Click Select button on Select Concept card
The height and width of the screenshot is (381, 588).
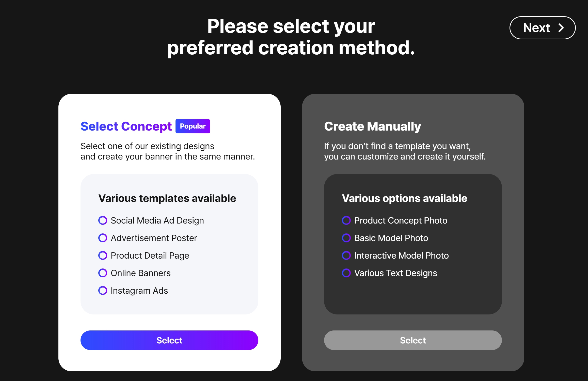[169, 340]
